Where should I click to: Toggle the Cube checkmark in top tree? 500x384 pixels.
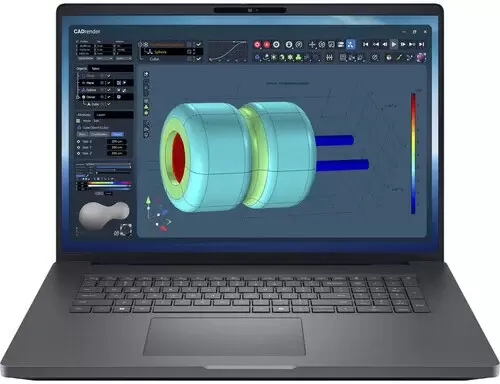click(199, 59)
